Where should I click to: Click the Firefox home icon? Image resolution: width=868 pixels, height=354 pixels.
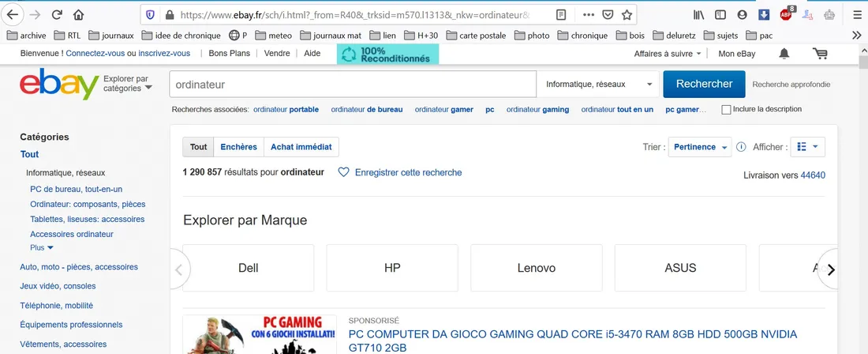click(78, 14)
